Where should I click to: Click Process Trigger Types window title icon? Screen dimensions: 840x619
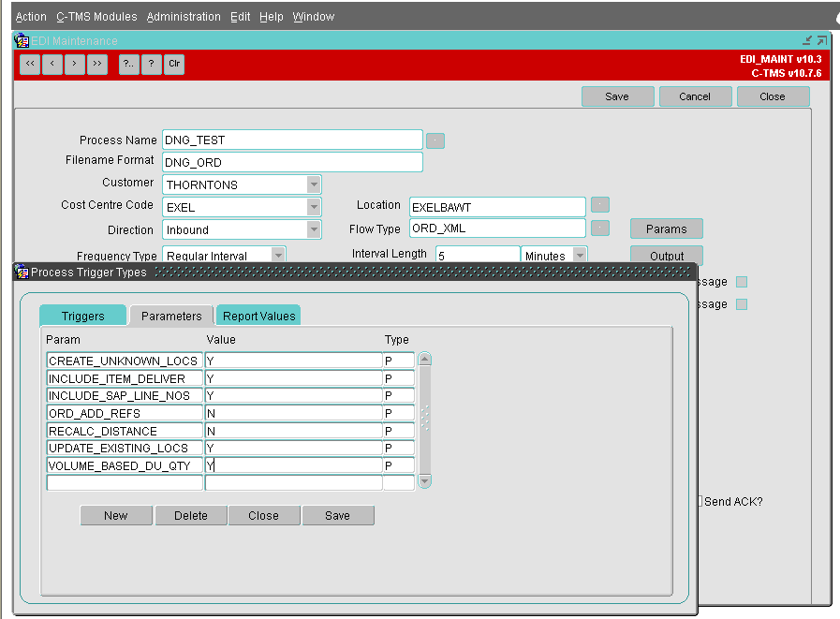22,272
